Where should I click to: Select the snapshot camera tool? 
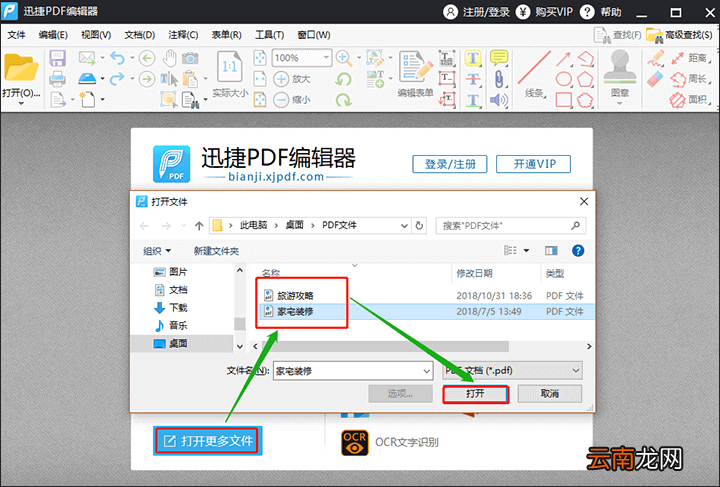coord(190,58)
